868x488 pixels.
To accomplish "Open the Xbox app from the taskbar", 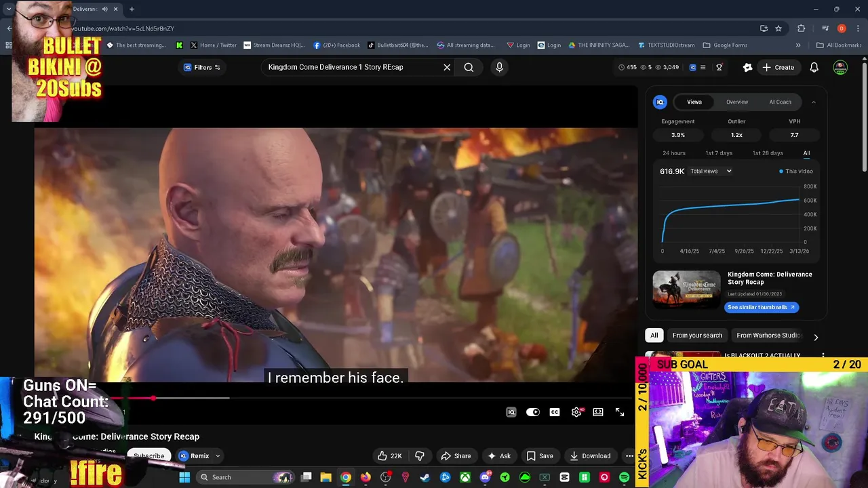I will pos(465,477).
